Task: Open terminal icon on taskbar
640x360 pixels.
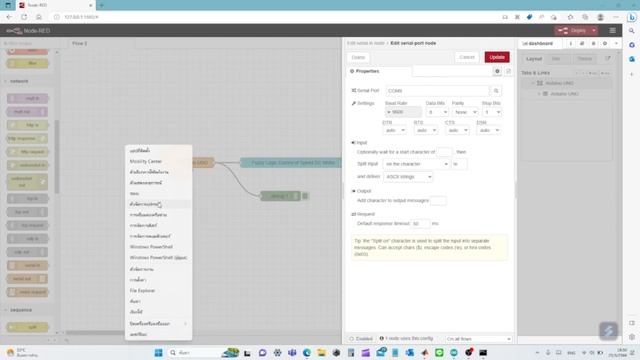Action: 483,353
